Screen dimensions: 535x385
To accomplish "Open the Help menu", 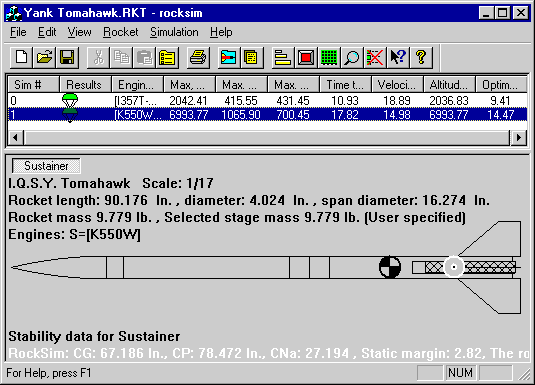I will (x=221, y=32).
